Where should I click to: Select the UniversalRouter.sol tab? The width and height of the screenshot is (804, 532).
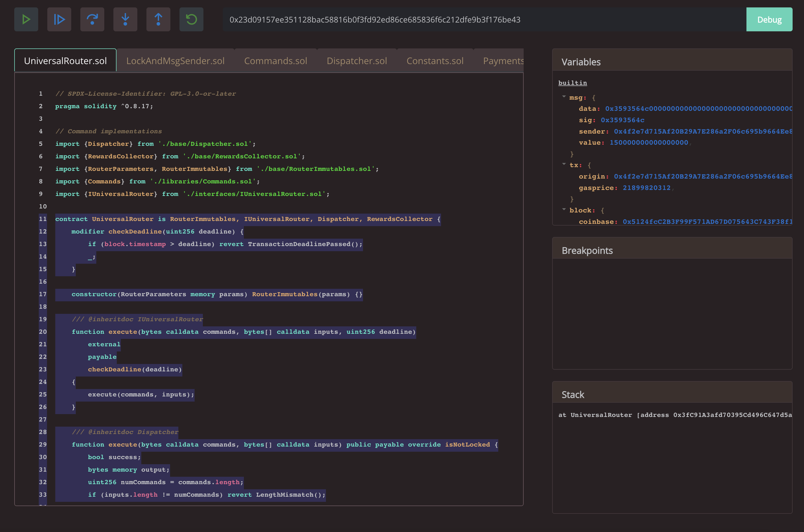click(x=65, y=61)
